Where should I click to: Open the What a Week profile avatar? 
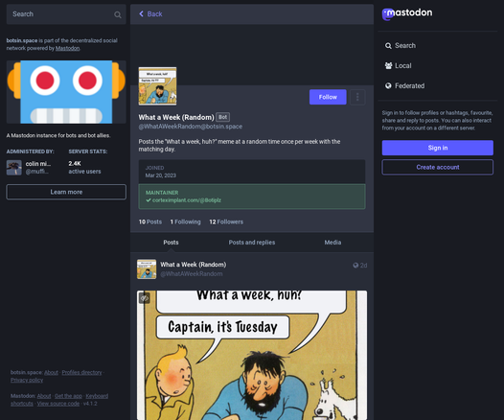[157, 86]
